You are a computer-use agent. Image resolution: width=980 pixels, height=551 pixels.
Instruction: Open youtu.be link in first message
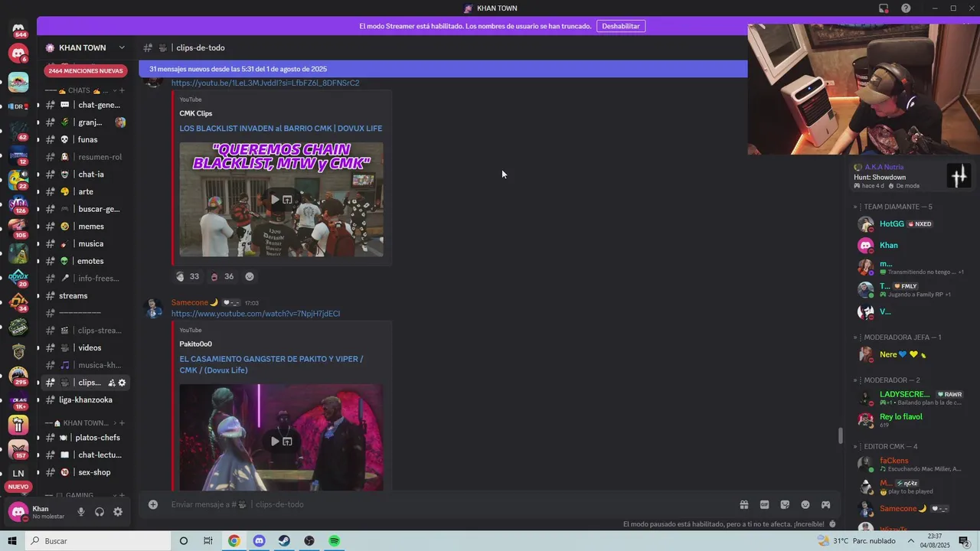click(265, 83)
